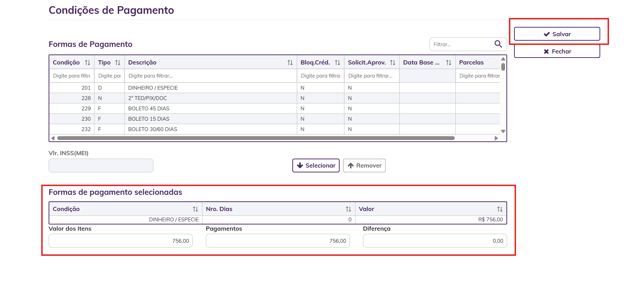Click the Parcelas column header

click(x=478, y=62)
